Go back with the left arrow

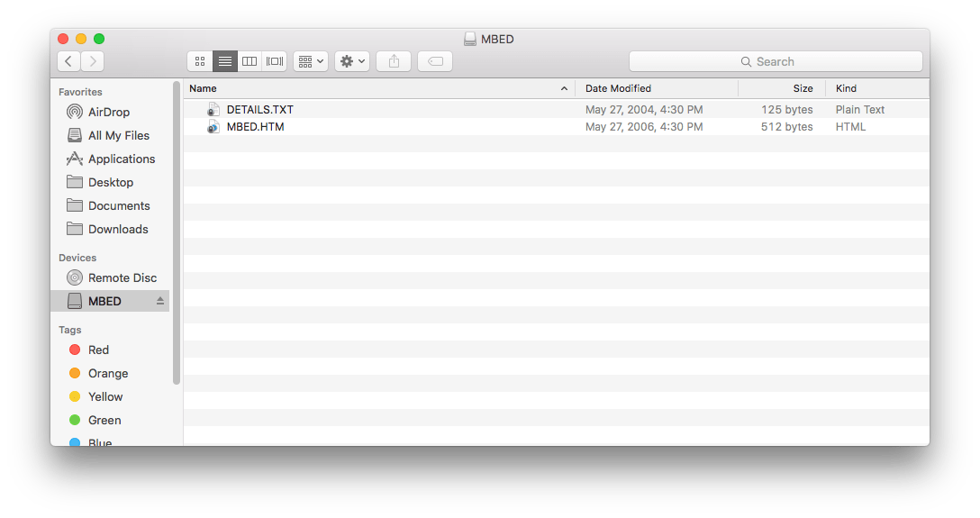[x=69, y=61]
